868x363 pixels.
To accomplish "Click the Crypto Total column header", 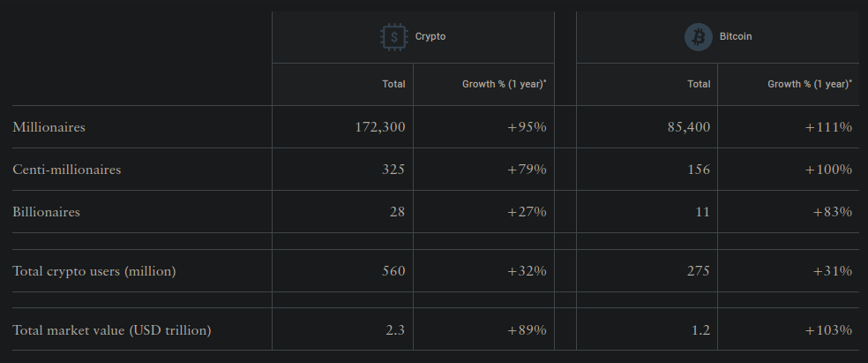I will [393, 84].
